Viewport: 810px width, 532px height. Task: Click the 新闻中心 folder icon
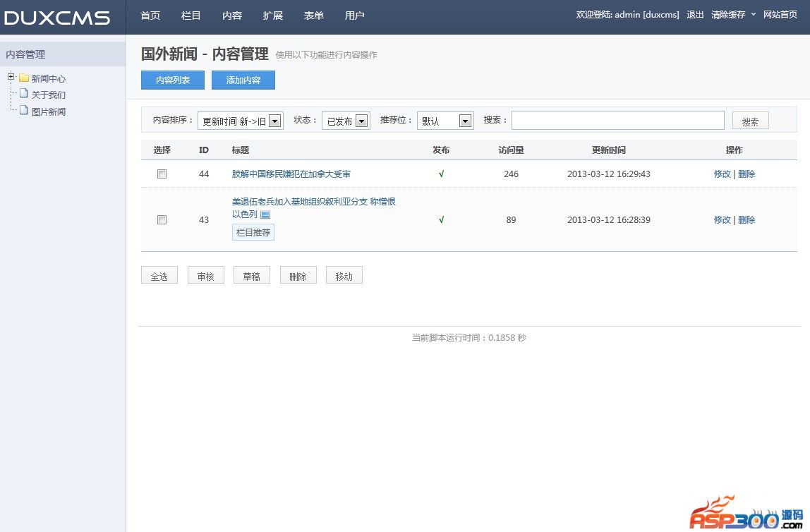24,78
